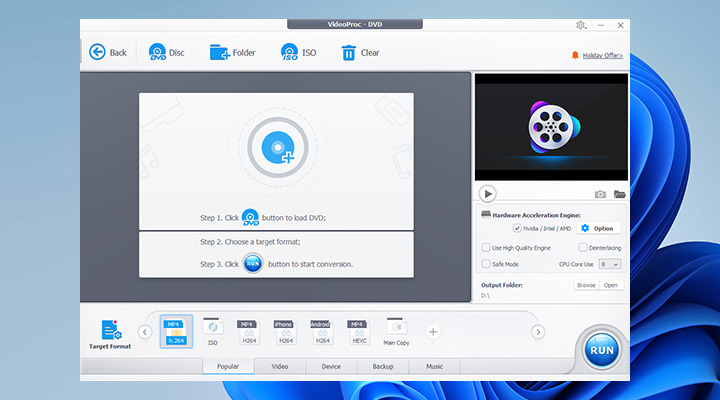Click the Browse output folder button
720x400 pixels.
[x=585, y=285]
